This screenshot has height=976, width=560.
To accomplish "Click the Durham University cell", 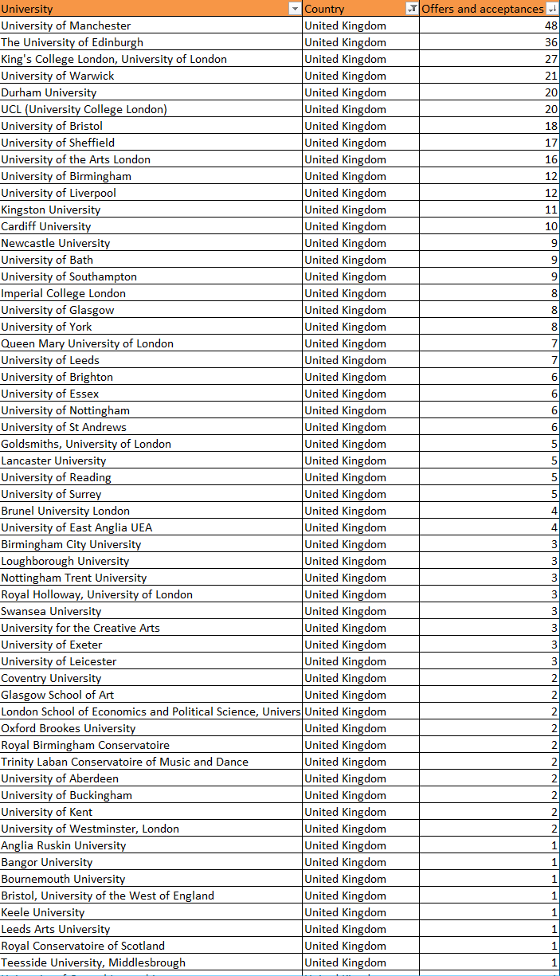I will (151, 92).
